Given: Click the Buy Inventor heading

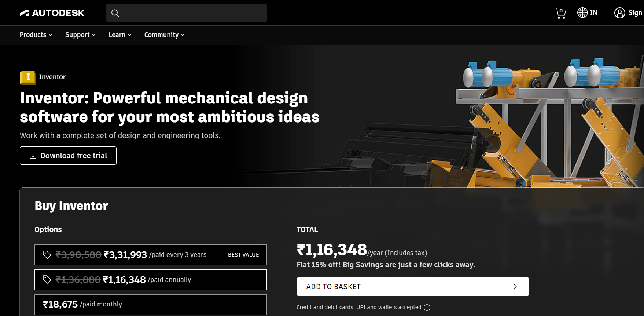Looking at the screenshot, I should [x=71, y=206].
